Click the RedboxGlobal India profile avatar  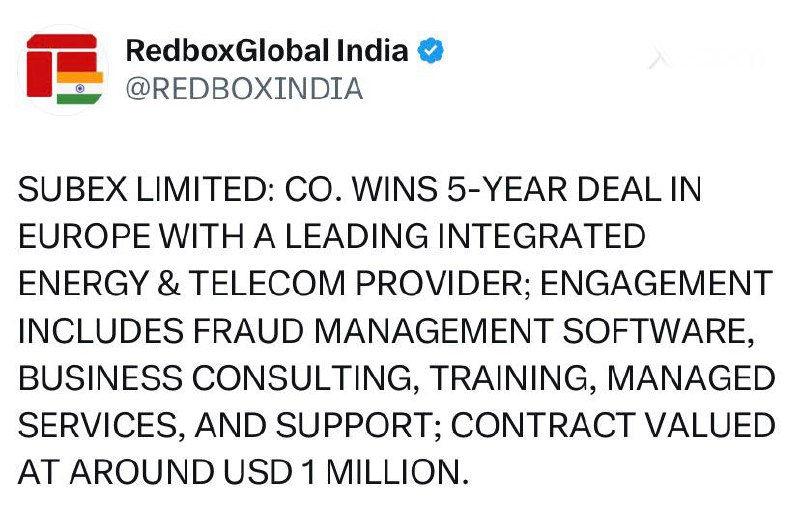65,70
